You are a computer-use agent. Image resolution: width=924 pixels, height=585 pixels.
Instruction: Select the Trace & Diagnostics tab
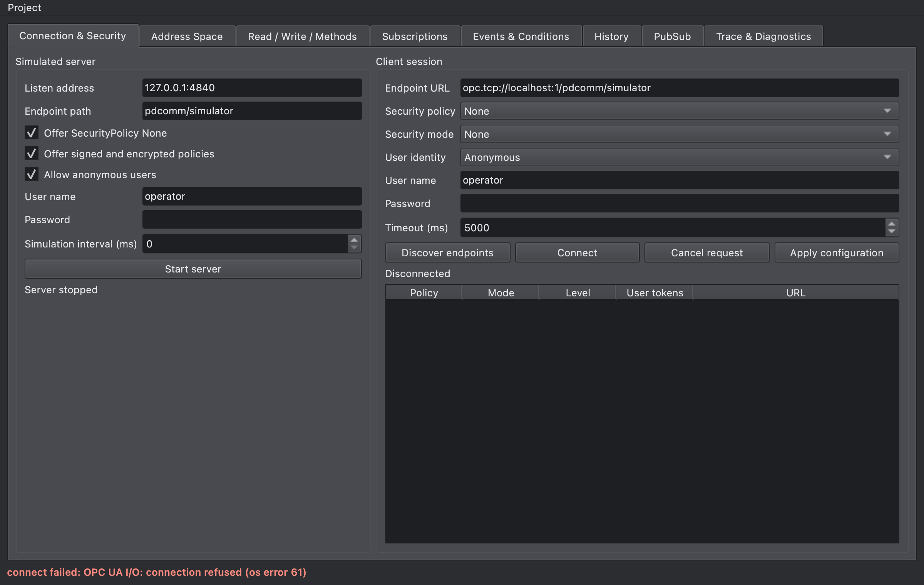coord(763,37)
